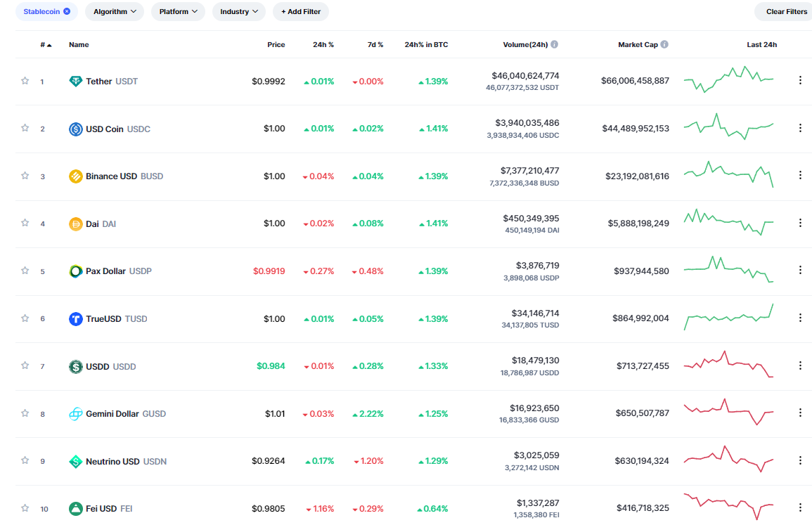This screenshot has height=525, width=812.
Task: Star Tether to add to watchlist
Action: (25, 81)
